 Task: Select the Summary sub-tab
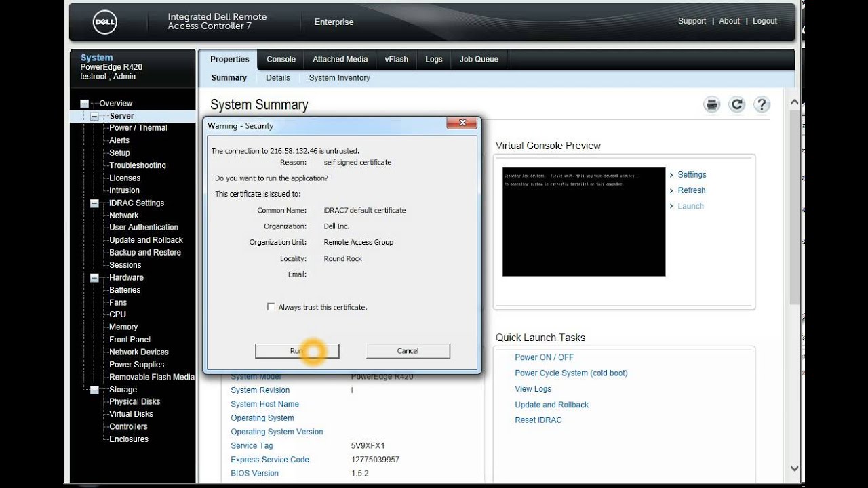[229, 78]
